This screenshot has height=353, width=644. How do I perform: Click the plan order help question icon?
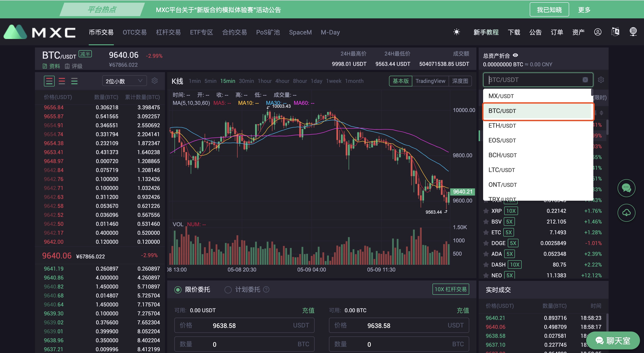[266, 289]
